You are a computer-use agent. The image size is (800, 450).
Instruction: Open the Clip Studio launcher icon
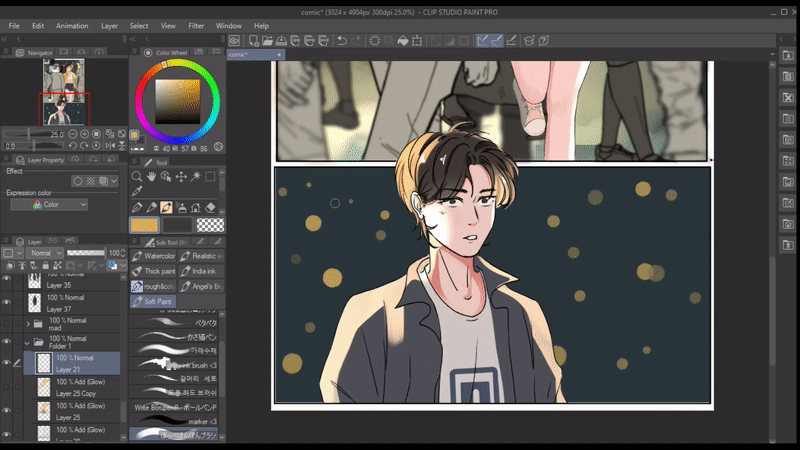click(x=234, y=41)
